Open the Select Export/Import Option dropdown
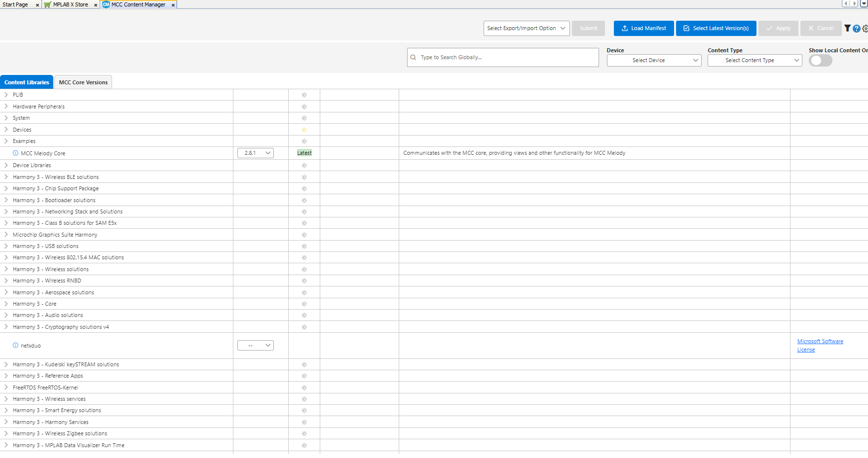 [527, 28]
